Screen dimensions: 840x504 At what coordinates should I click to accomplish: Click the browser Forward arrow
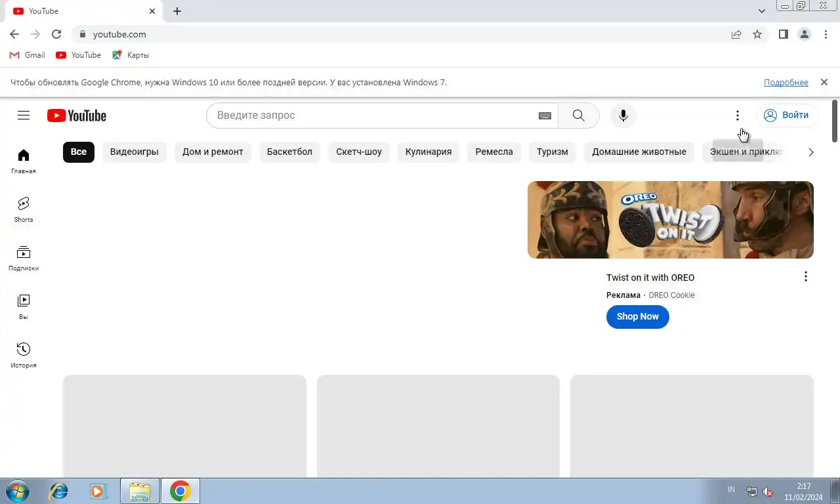click(x=35, y=34)
